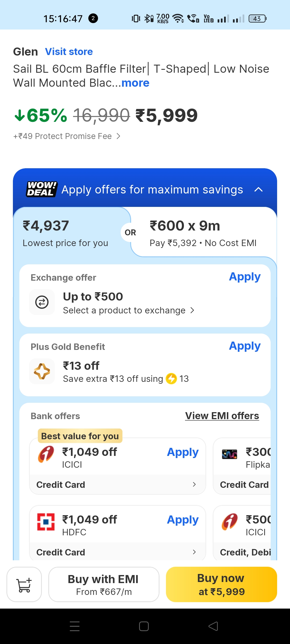Tap the HDFC bank logo
This screenshot has width=290, height=644.
pos(46,522)
